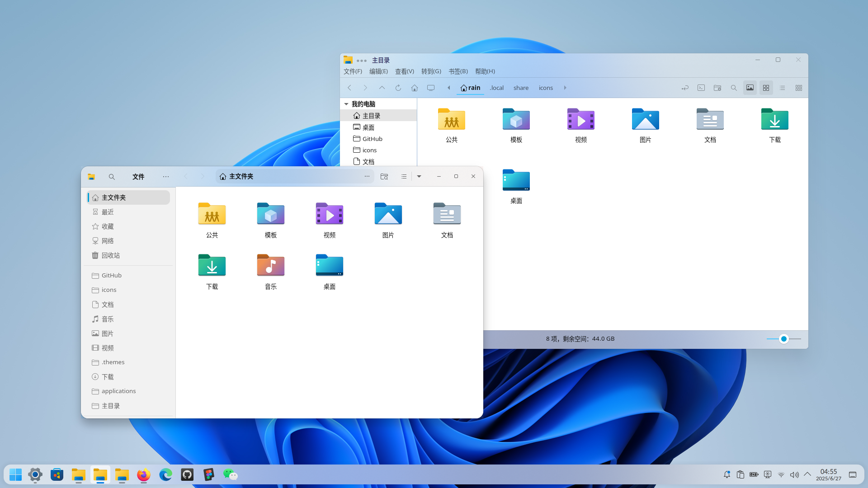Open clock showing 04:55 in taskbar

(x=829, y=474)
